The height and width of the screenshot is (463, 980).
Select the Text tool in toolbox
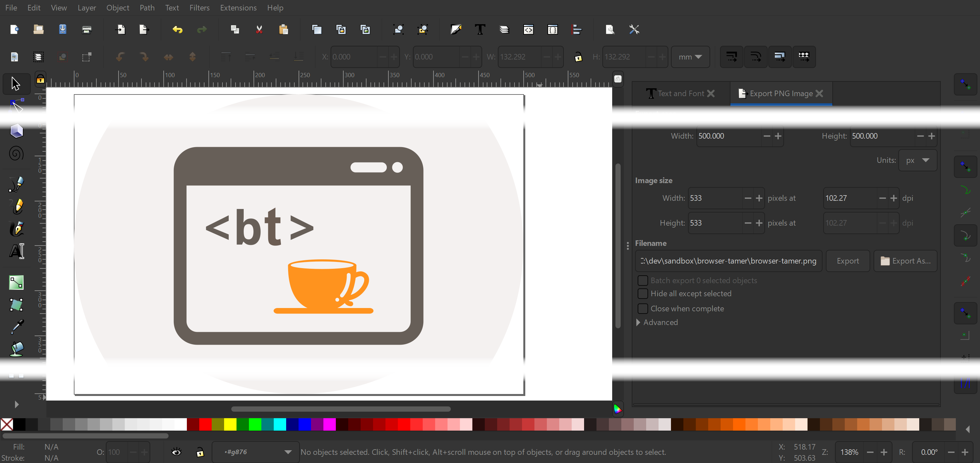point(16,251)
